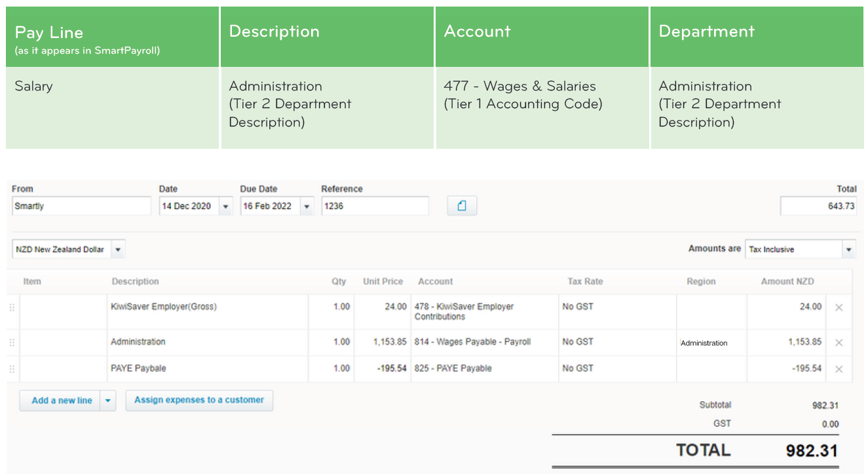
Task: Delete the Administration line item with the X icon
Action: pos(839,342)
